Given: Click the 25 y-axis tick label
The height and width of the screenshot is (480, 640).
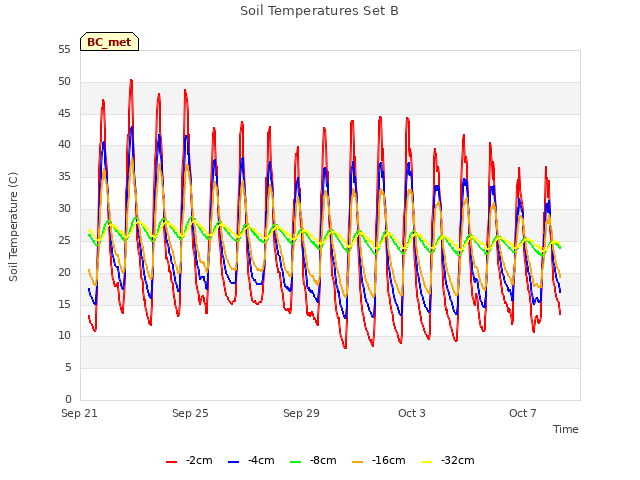Looking at the screenshot, I should pos(64,240).
